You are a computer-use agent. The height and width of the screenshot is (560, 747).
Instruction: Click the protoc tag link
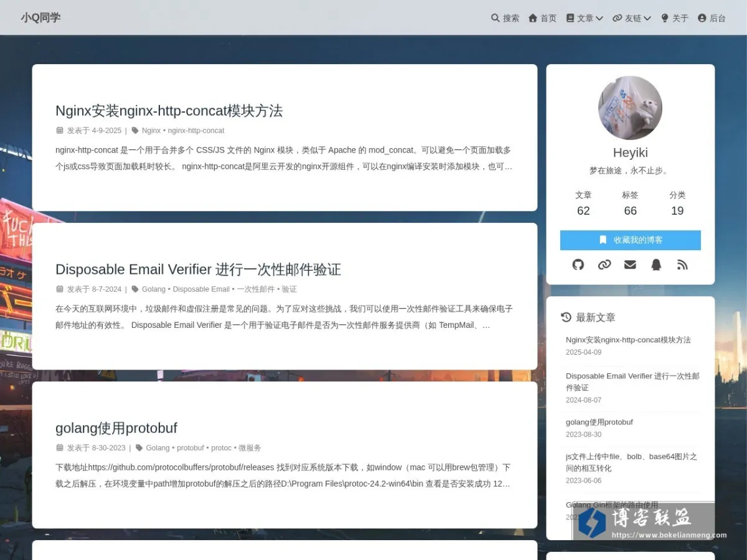click(221, 448)
